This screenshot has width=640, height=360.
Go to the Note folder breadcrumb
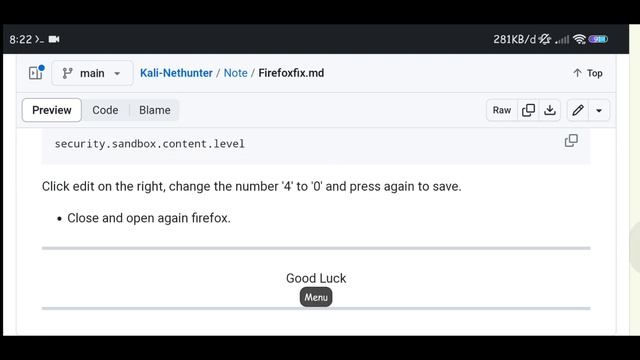[236, 73]
